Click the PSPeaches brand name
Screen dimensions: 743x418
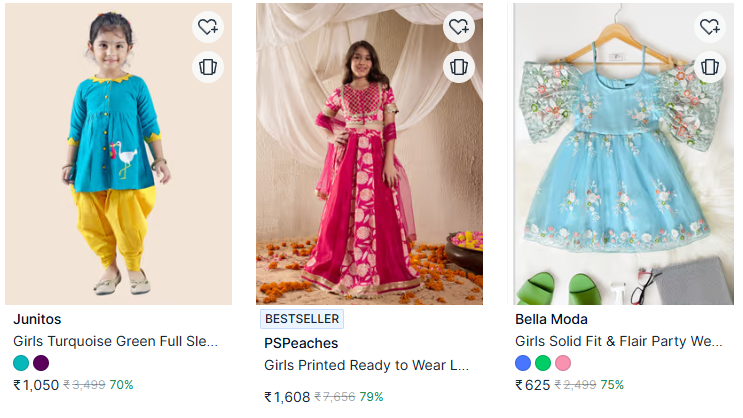301,344
